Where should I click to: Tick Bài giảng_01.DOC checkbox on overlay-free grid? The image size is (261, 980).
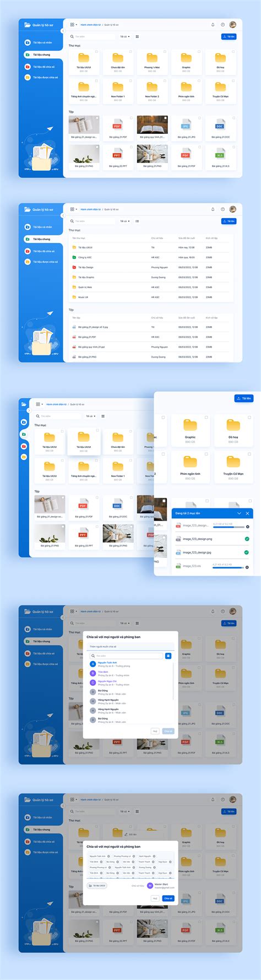[233, 118]
